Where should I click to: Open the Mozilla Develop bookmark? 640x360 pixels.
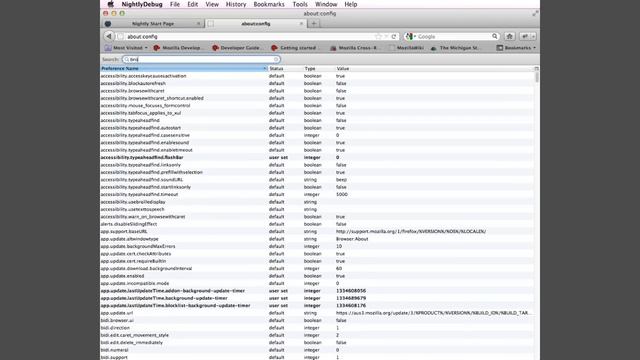click(x=177, y=48)
